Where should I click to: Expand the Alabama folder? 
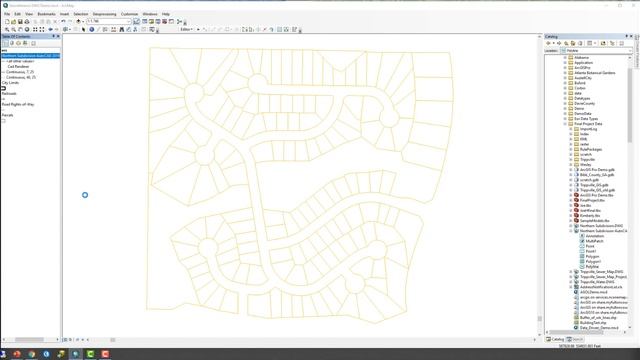(565, 58)
